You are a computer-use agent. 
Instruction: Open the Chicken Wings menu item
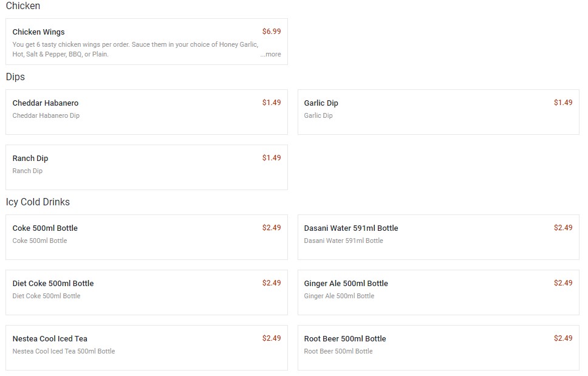pos(38,32)
